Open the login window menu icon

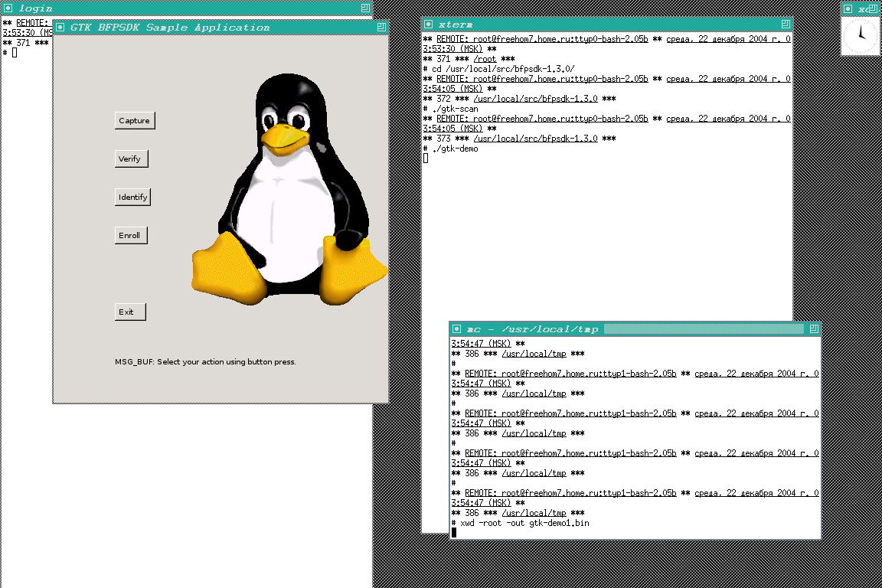tap(9, 8)
